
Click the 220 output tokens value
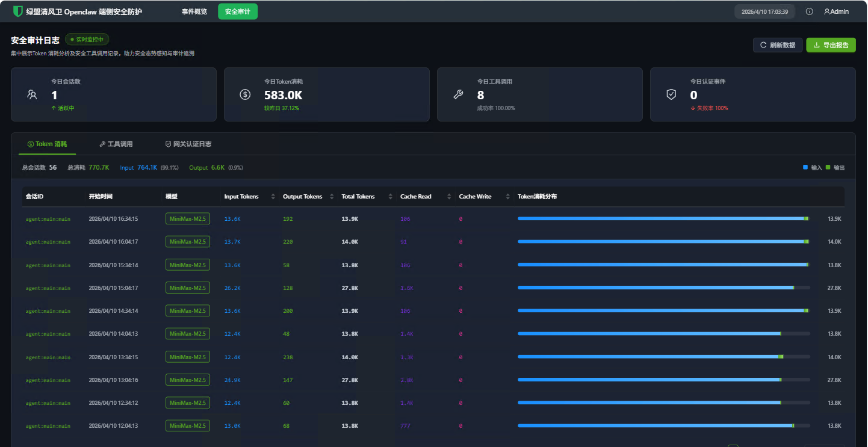click(288, 242)
